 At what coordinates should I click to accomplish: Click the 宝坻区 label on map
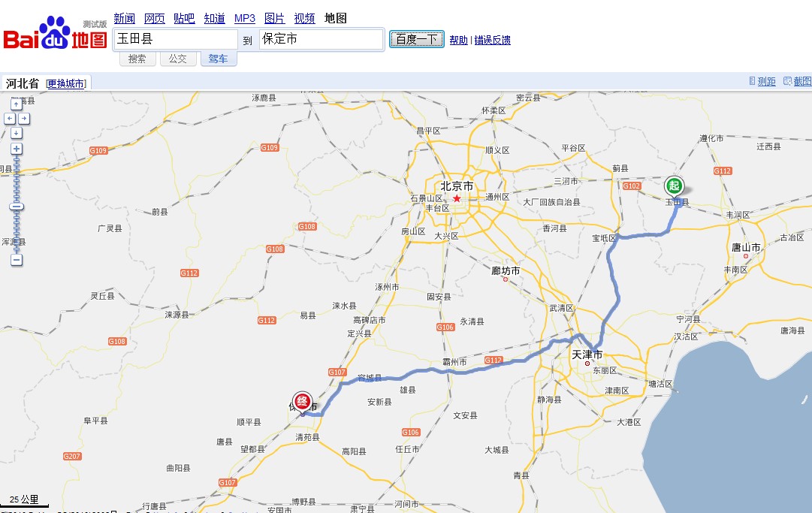click(x=605, y=238)
